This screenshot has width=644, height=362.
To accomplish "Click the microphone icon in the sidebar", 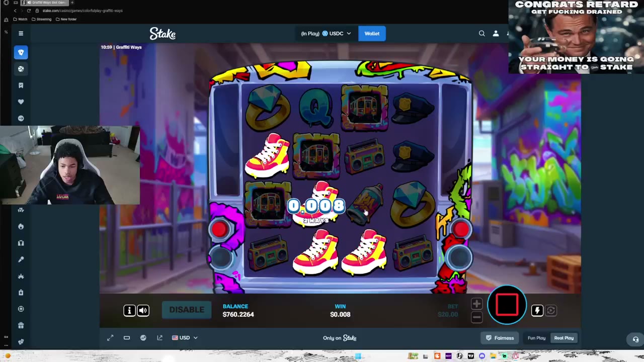I will click(21, 259).
